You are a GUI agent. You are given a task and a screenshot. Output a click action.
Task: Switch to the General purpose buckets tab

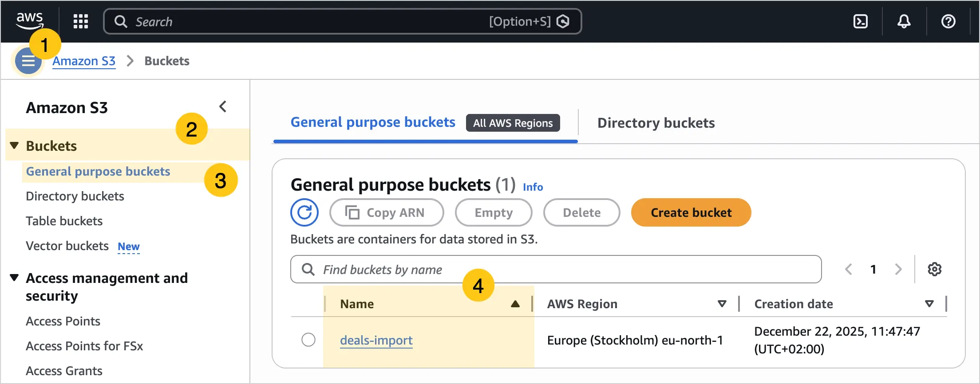point(373,122)
